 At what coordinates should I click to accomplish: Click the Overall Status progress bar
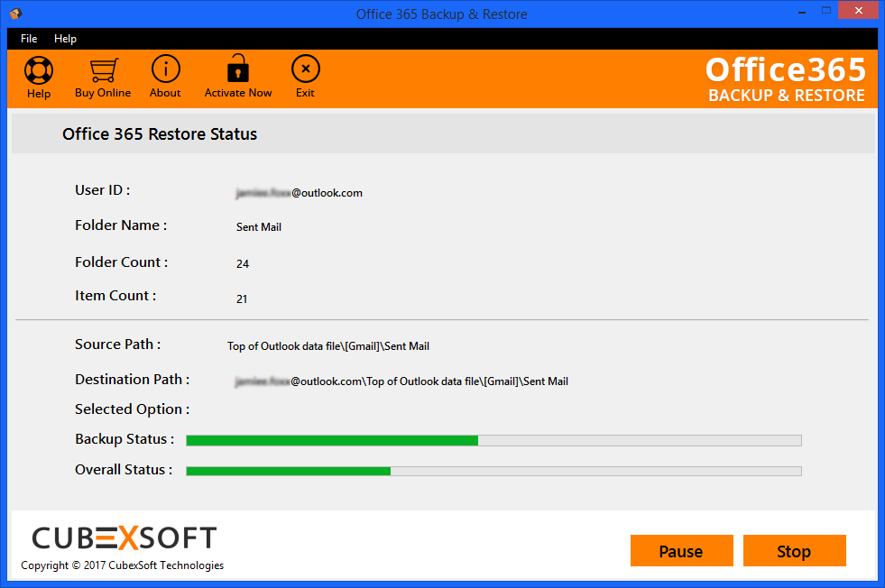pos(493,471)
